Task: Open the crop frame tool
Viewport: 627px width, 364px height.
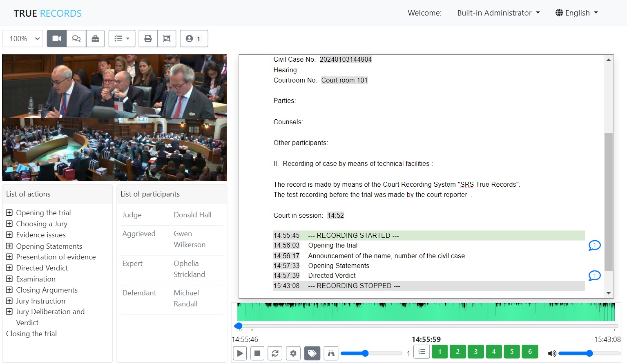Action: 167,38
